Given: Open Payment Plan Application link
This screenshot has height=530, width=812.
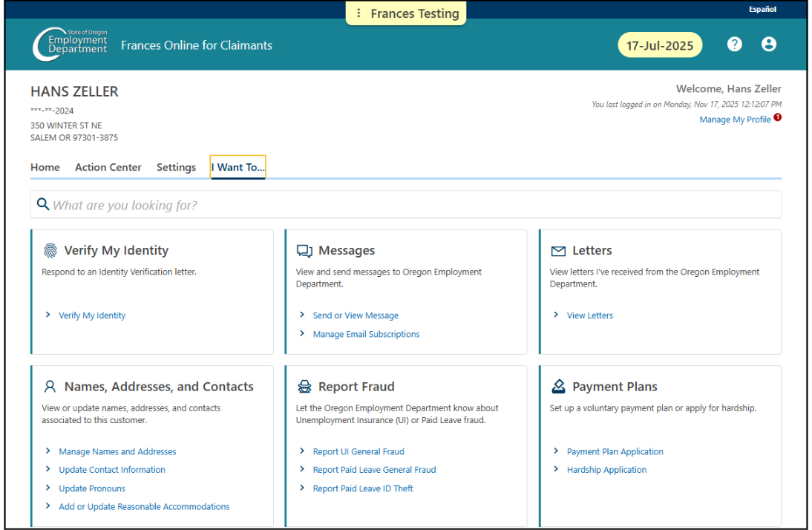Looking at the screenshot, I should coord(615,452).
